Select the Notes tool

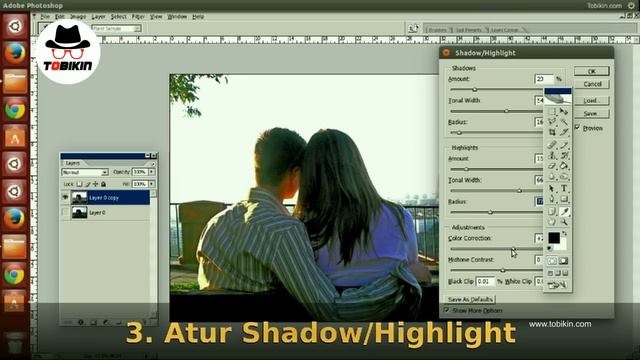552,211
